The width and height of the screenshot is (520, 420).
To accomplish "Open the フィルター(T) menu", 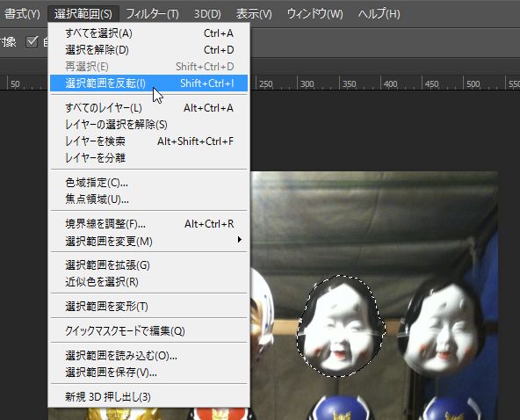I will point(153,13).
